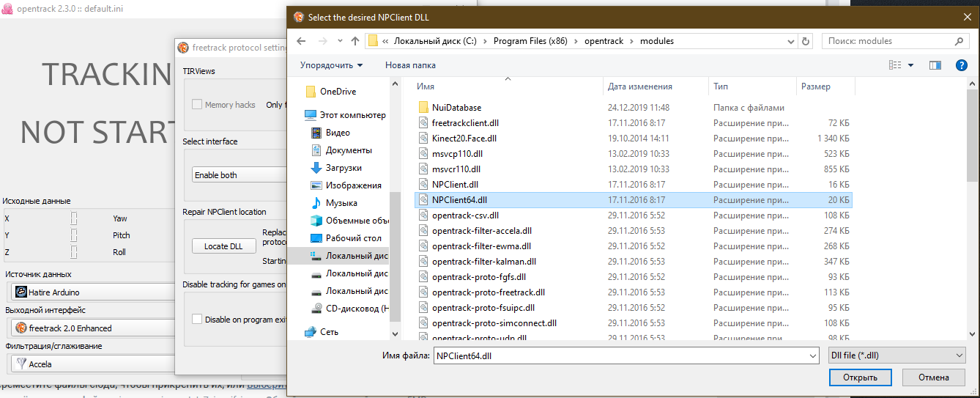Expand the view options dropdown arrow
Screen dimensions: 980x398
pos(911,65)
